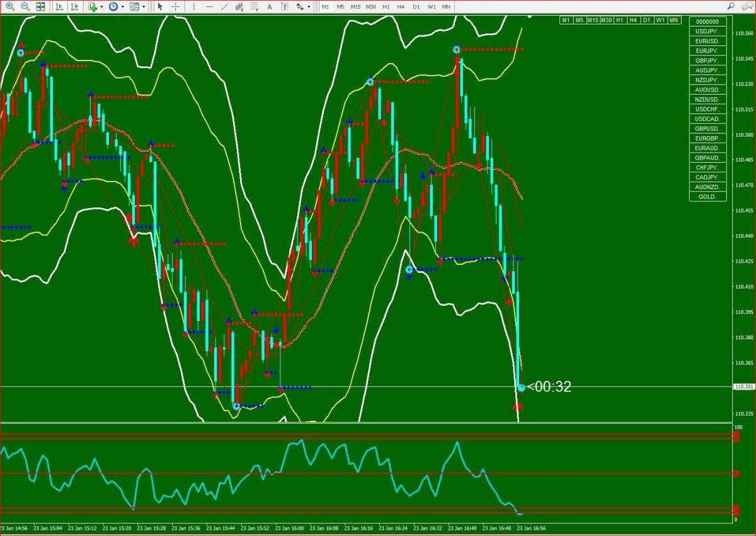Insert a text label object
The width and height of the screenshot is (756, 536).
(x=284, y=6)
